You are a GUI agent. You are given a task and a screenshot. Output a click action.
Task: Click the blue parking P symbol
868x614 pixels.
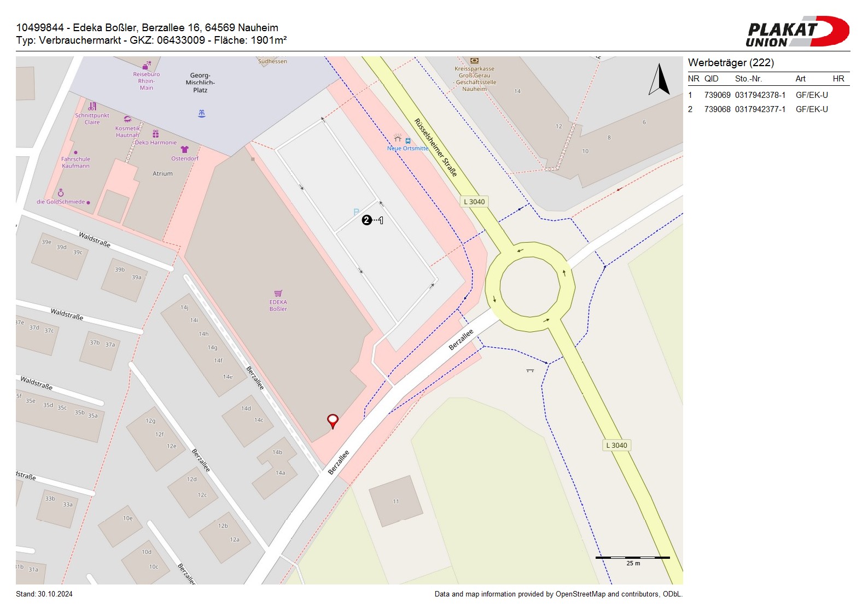coord(356,212)
